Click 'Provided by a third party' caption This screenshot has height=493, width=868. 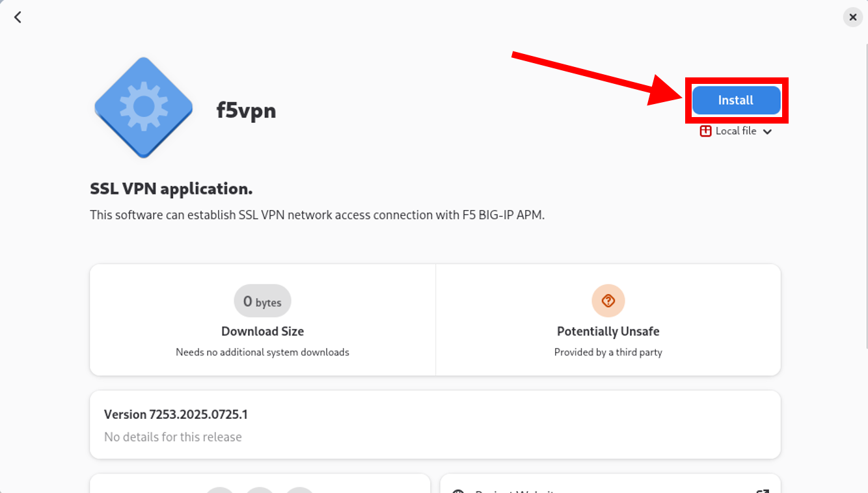(x=608, y=353)
